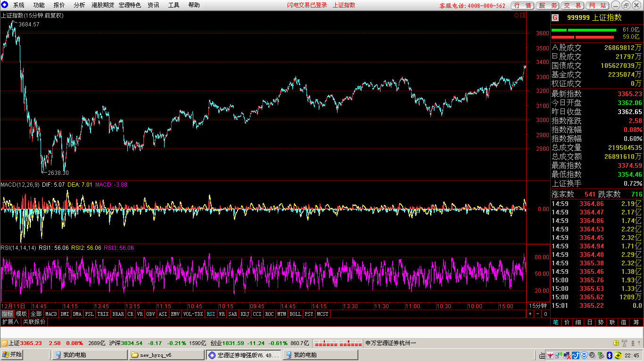Open the 分析 menu

click(80, 5)
